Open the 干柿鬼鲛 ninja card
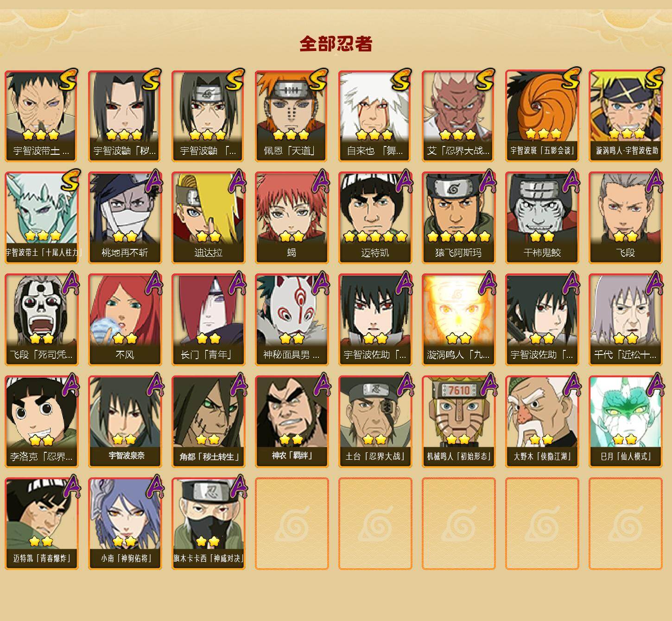672x621 pixels. [x=542, y=218]
